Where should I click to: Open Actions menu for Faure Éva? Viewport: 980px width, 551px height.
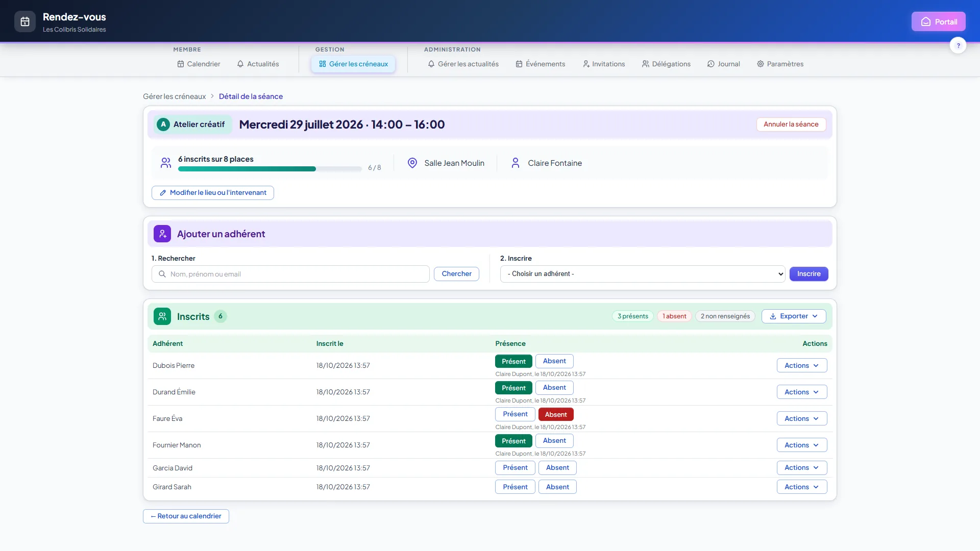click(x=802, y=418)
